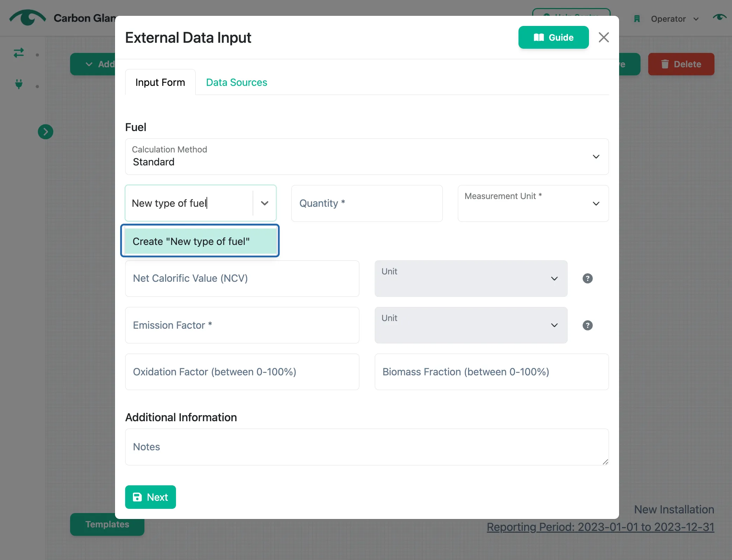
Task: Click the eye icon at top right
Action: (x=719, y=17)
